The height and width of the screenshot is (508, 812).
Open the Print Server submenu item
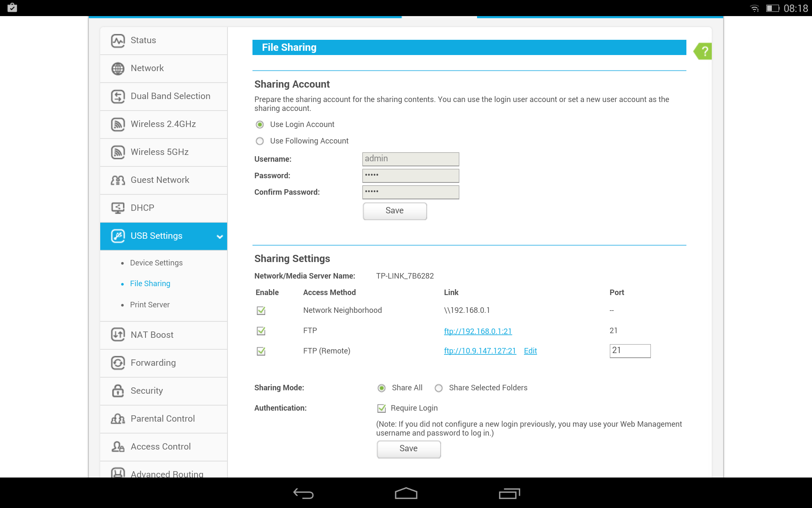pyautogui.click(x=150, y=305)
